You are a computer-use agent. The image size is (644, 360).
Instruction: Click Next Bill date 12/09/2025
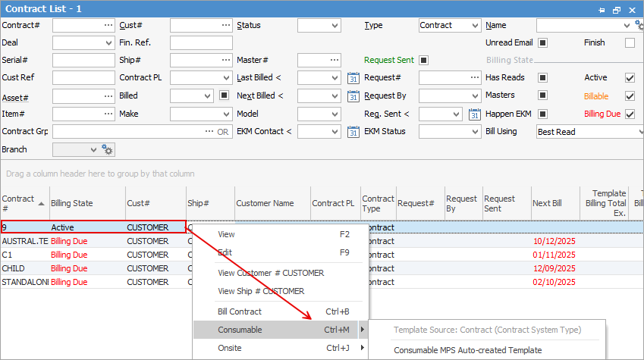(554, 268)
